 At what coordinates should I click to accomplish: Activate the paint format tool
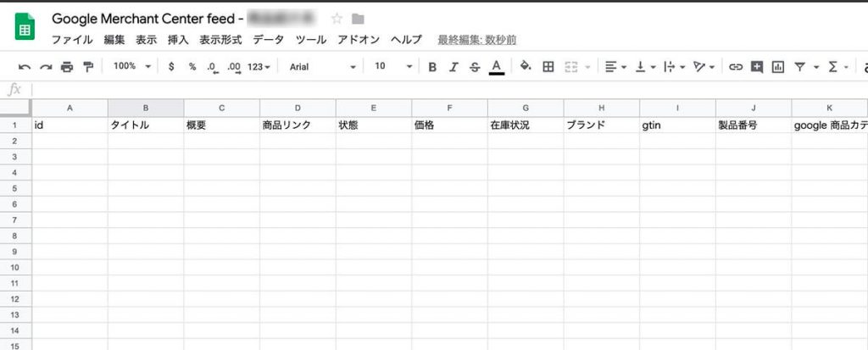[x=88, y=67]
